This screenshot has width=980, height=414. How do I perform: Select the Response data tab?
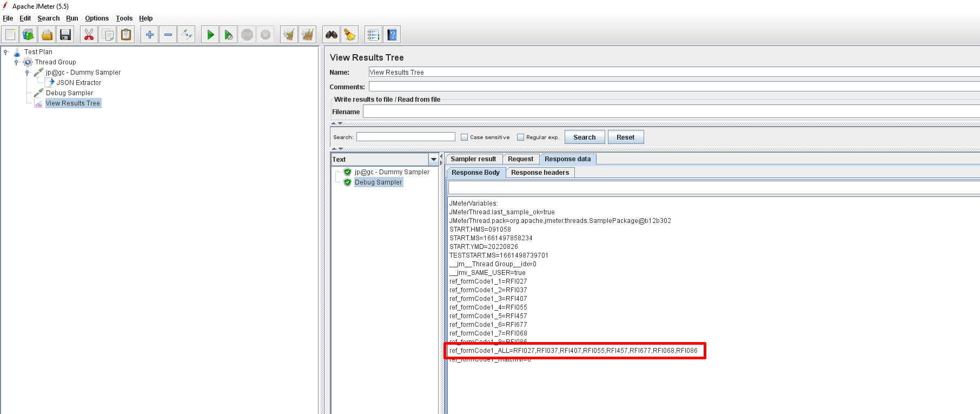567,159
